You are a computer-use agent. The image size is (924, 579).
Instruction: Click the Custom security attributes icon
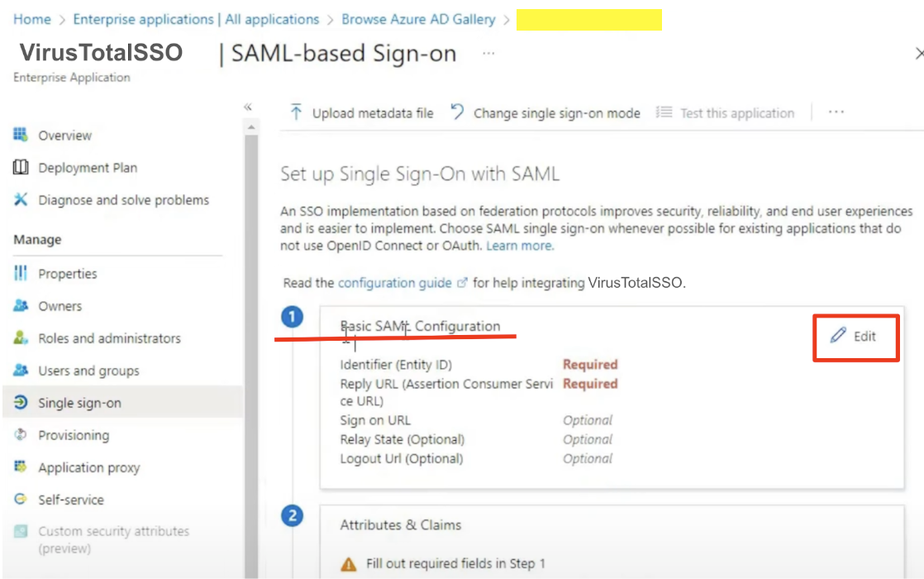(21, 531)
